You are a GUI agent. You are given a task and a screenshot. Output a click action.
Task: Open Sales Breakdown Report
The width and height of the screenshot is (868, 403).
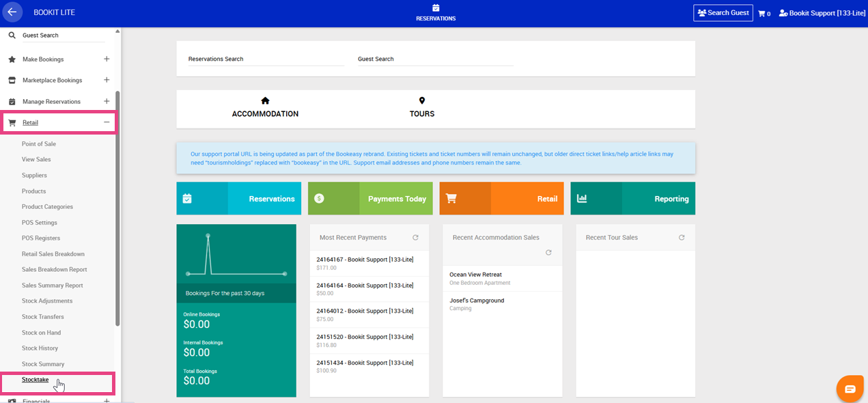(55, 270)
